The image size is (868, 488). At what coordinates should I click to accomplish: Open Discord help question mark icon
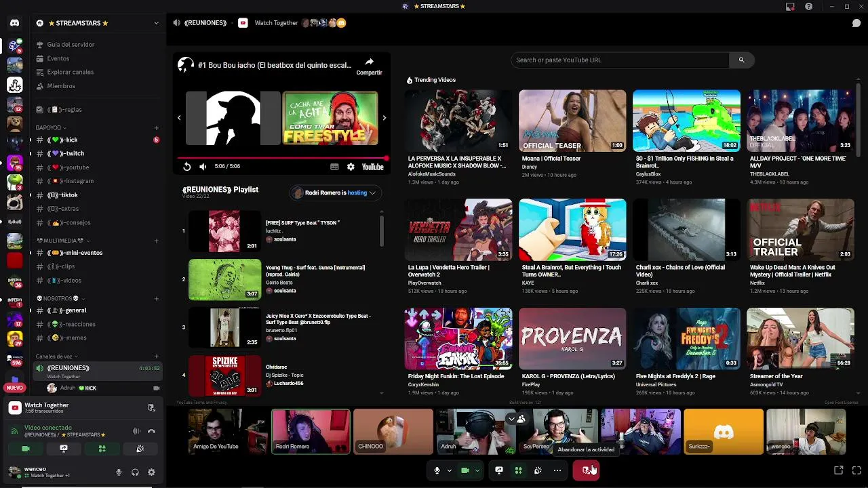[x=809, y=6]
